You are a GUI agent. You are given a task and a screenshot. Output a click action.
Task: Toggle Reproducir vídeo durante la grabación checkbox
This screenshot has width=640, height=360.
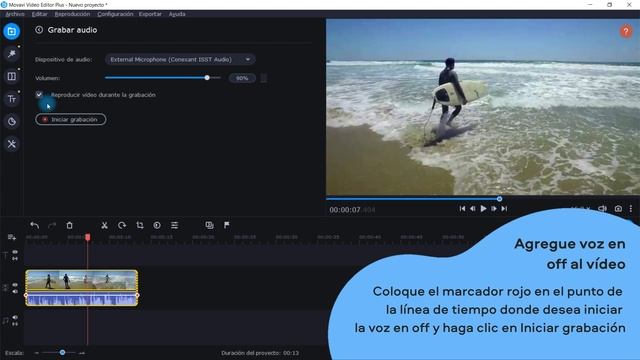click(x=39, y=95)
